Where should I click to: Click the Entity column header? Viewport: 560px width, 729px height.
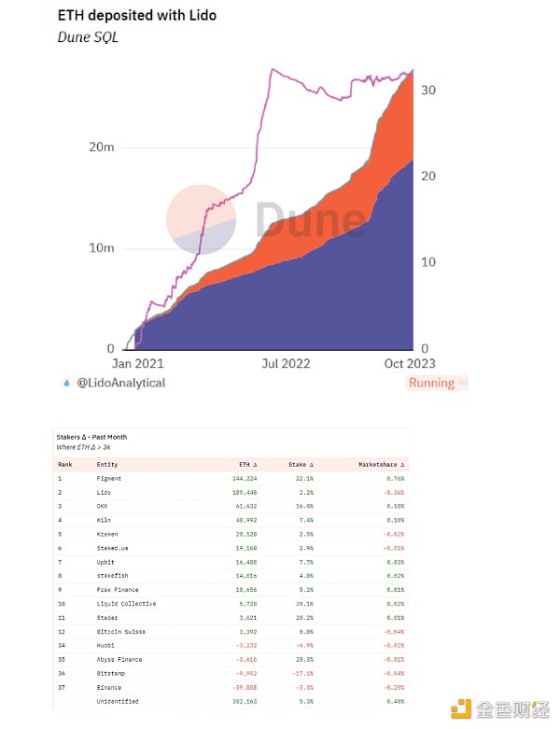[x=107, y=465]
